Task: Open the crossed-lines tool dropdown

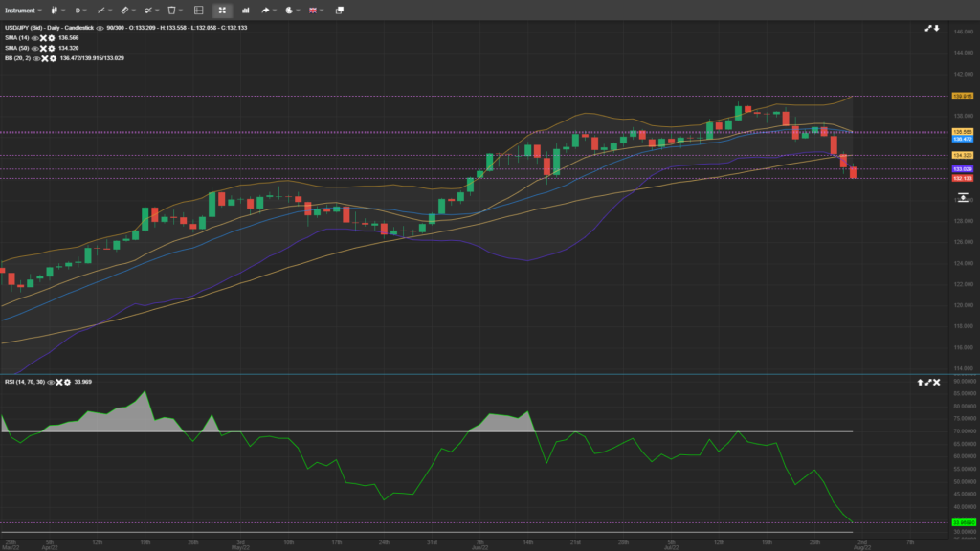Action: (152, 10)
